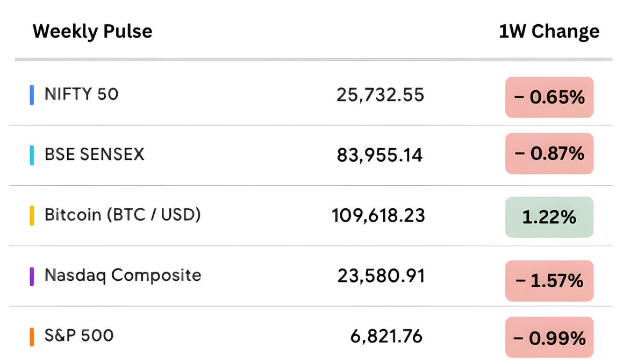This screenshot has height=364, width=623.
Task: Select the S&P 500 label
Action: click(79, 336)
